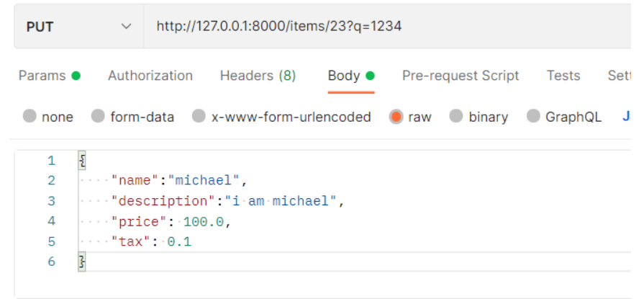
Task: Open the PUT method dropdown
Action: pyautogui.click(x=79, y=27)
